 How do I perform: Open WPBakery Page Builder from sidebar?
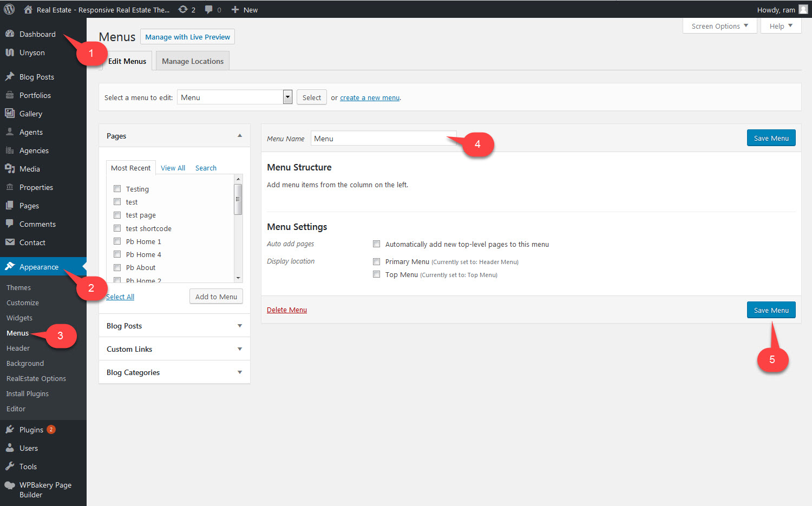[x=11, y=485]
